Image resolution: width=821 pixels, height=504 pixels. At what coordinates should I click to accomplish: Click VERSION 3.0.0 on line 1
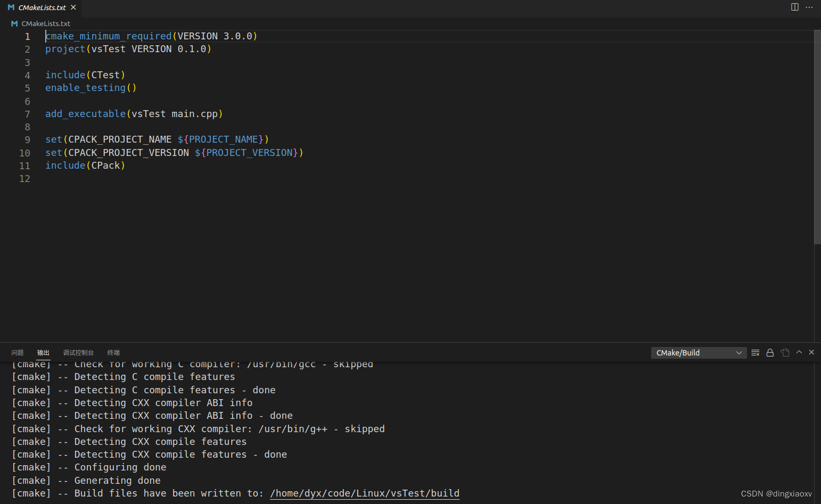click(215, 36)
